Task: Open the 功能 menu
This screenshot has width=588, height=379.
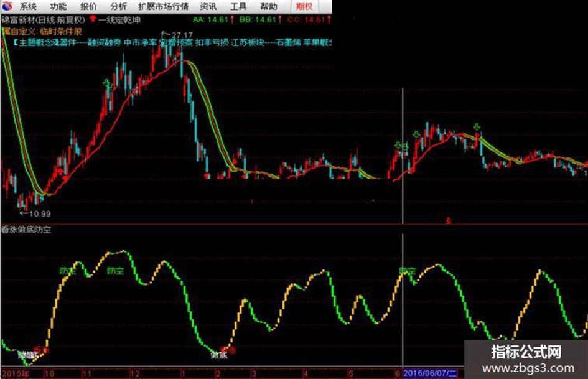Action: (x=58, y=6)
